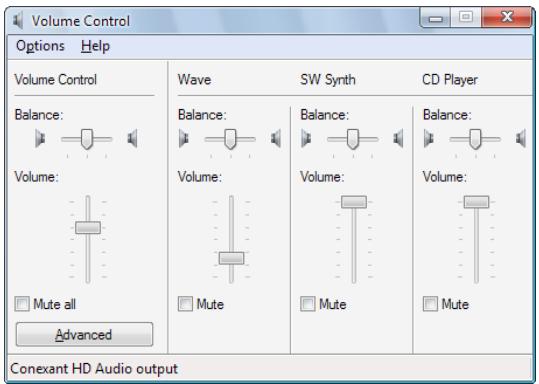
Task: Click the left speaker icon in Wave balance
Action: click(184, 139)
